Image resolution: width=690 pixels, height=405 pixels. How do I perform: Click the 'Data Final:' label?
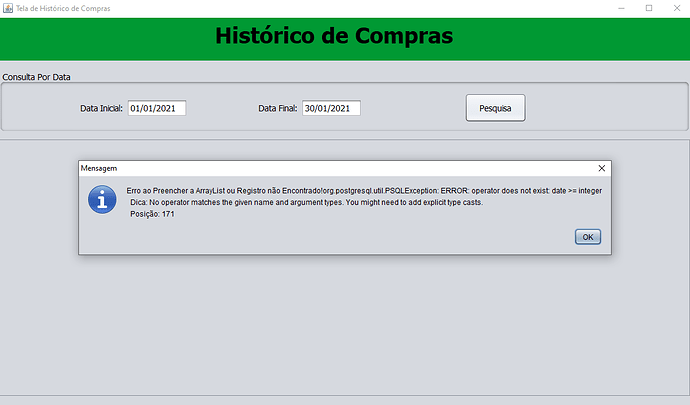tap(278, 108)
